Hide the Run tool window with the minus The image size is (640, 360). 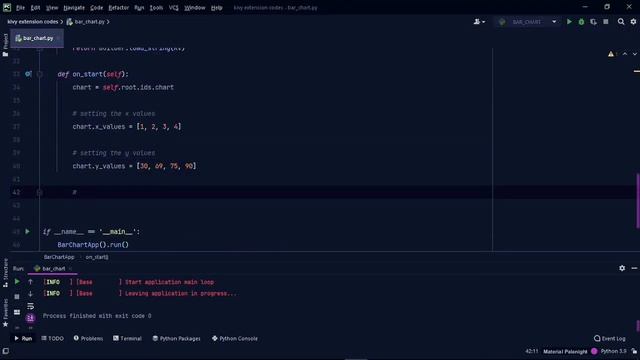[634, 268]
